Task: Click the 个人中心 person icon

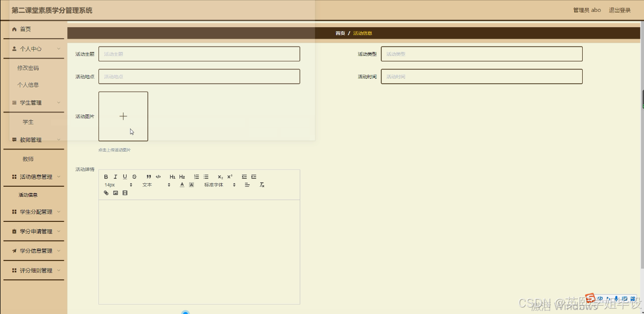Action: pyautogui.click(x=14, y=49)
